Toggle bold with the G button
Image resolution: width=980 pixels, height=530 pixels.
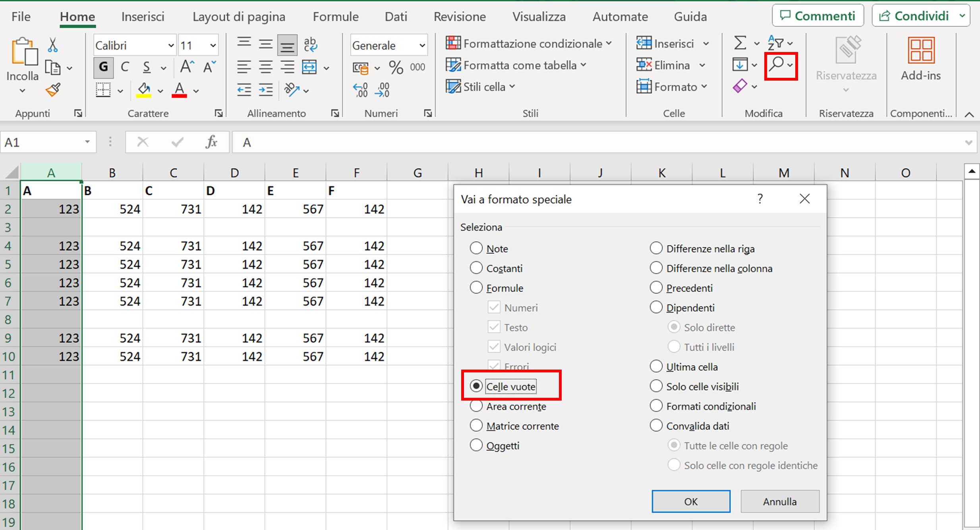(103, 67)
